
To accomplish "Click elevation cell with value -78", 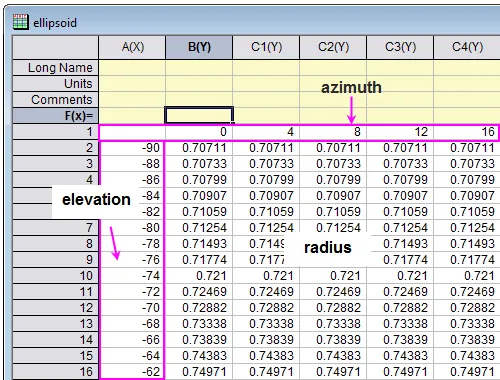I will coord(132,244).
